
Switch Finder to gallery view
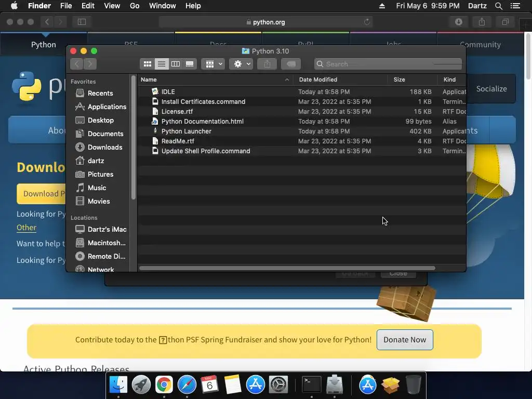tap(190, 64)
